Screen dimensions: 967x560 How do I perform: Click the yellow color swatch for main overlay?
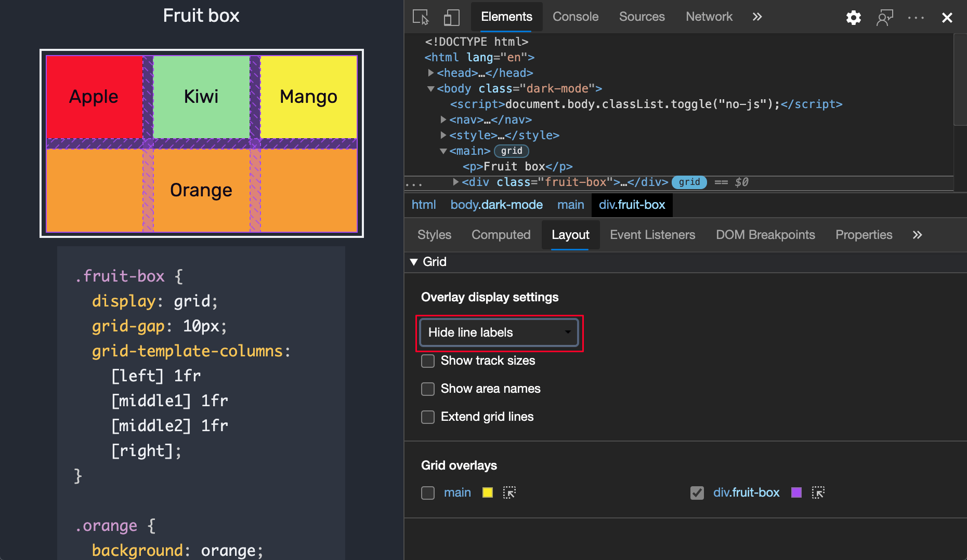(x=487, y=492)
